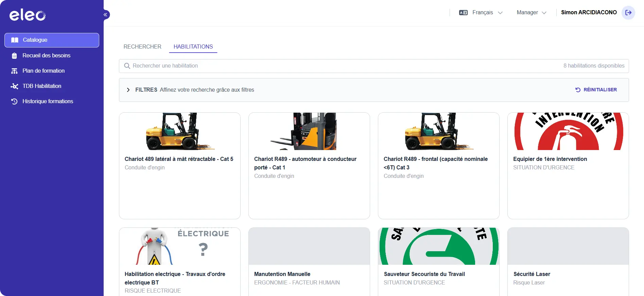The image size is (644, 296).
Task: Open Sauveteur Secouriste du Travail image
Action: coord(439,246)
